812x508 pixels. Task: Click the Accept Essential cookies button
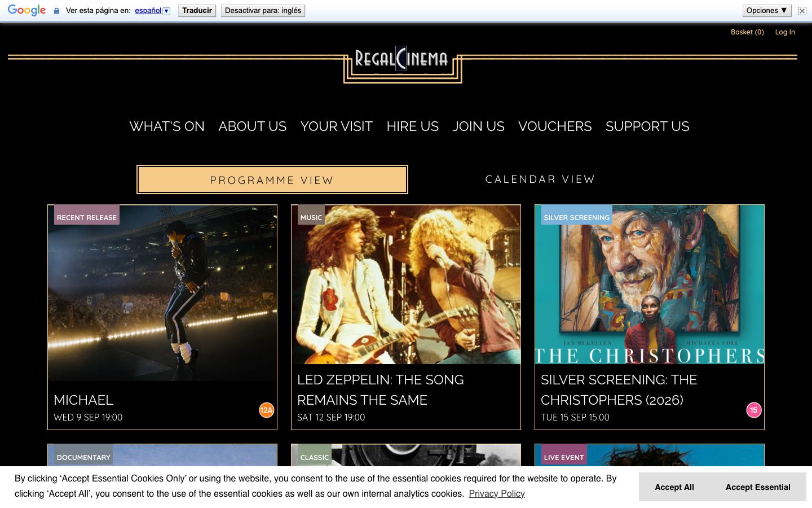coord(758,487)
